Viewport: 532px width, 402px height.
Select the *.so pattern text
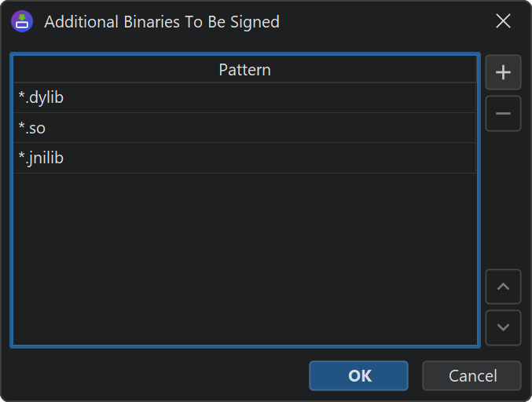(x=32, y=128)
